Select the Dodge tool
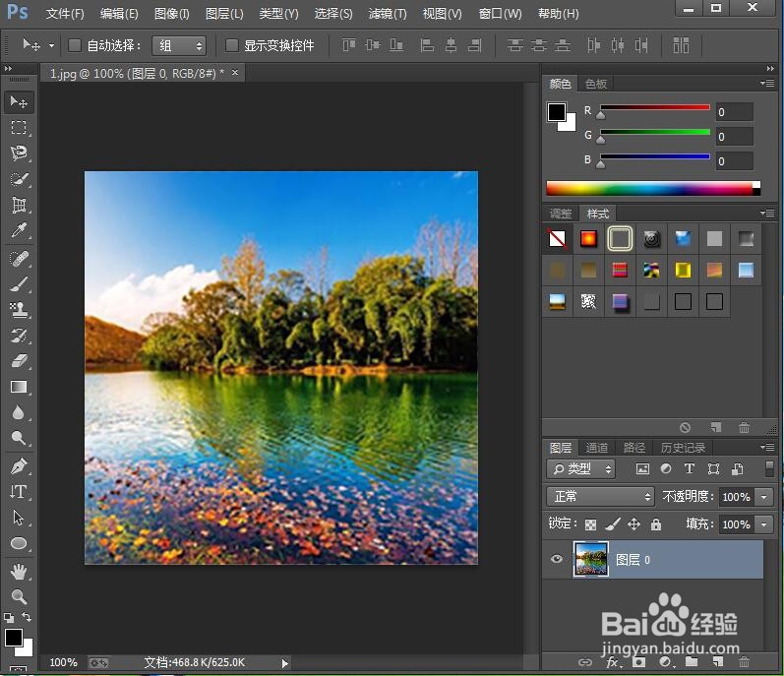 pyautogui.click(x=19, y=438)
